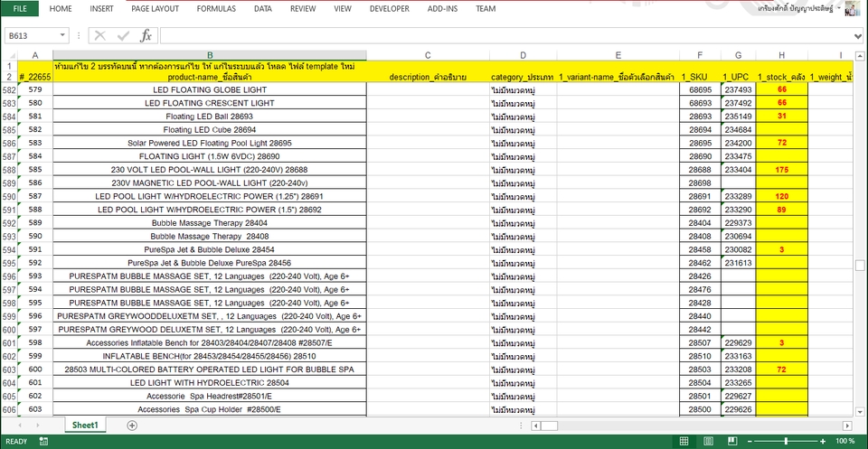Click the horizontal scrollbar right arrow
Image resolution: width=868 pixels, height=449 pixels.
click(x=847, y=426)
